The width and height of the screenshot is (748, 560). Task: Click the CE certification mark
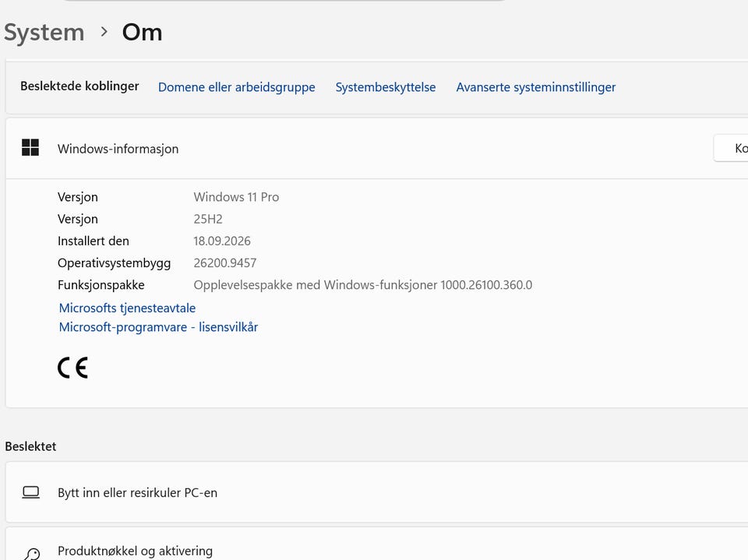coord(72,368)
